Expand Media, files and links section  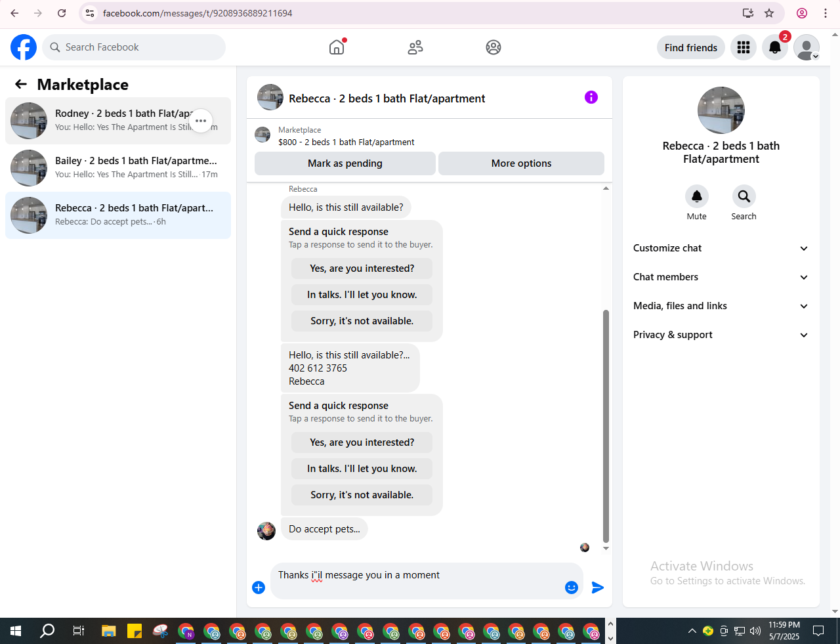(721, 306)
